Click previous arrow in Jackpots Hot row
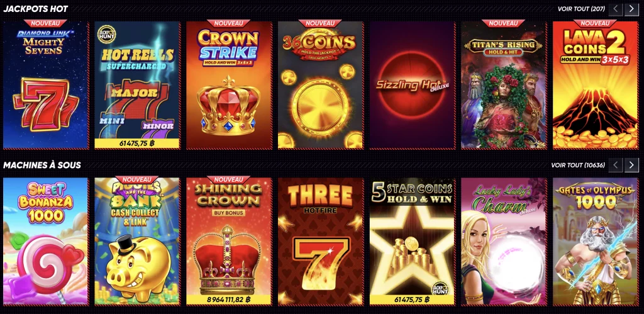Screen dimensions: 644x314 616,9
